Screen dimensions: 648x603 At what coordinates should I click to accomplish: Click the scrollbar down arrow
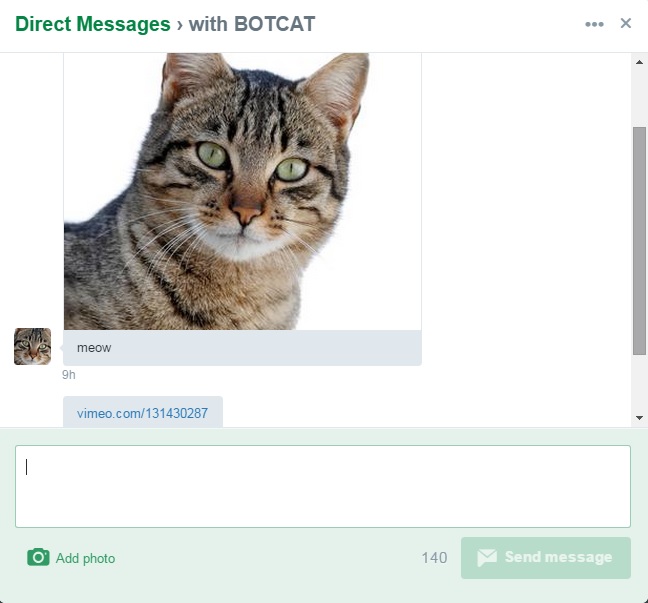[x=639, y=418]
